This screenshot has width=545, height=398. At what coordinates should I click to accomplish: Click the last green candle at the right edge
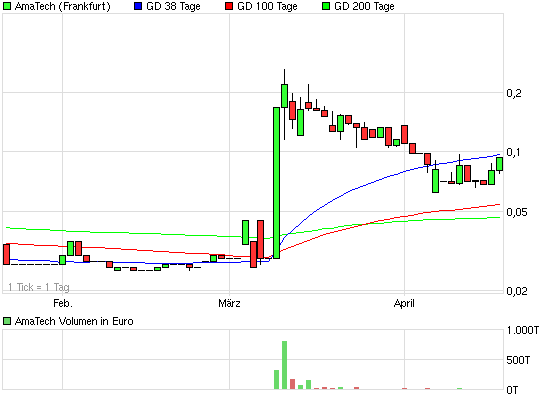[x=499, y=164]
